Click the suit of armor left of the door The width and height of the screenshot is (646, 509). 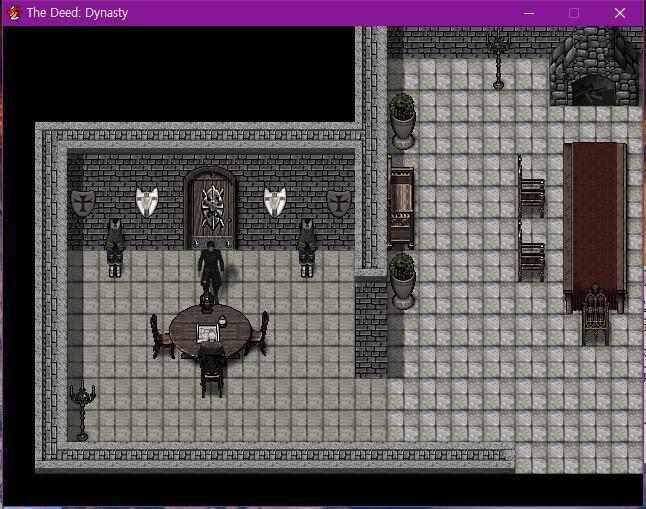pyautogui.click(x=115, y=248)
